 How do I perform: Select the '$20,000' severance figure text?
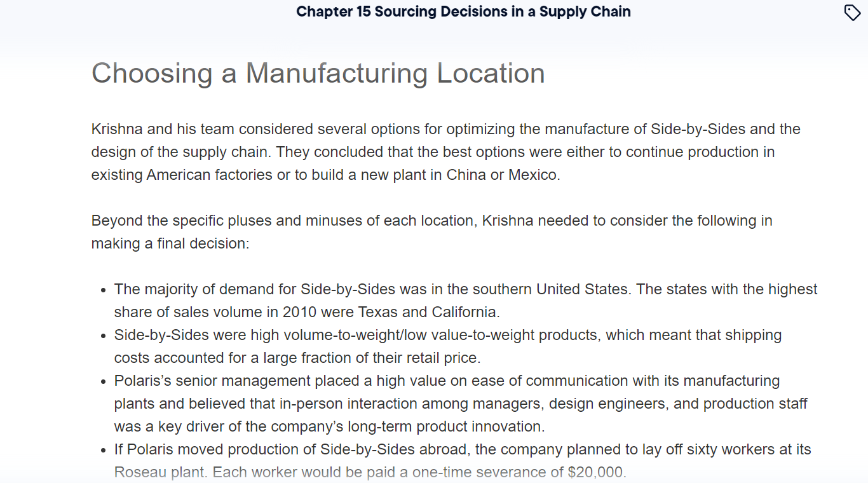pyautogui.click(x=595, y=472)
